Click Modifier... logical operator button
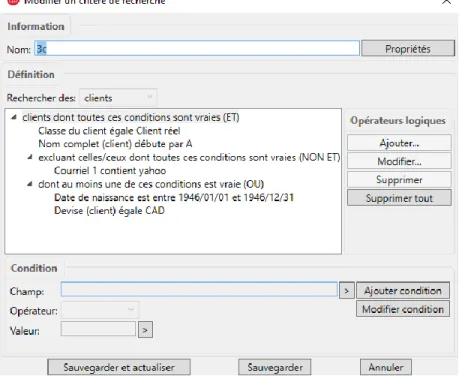This screenshot has height=379, width=462. [x=399, y=161]
